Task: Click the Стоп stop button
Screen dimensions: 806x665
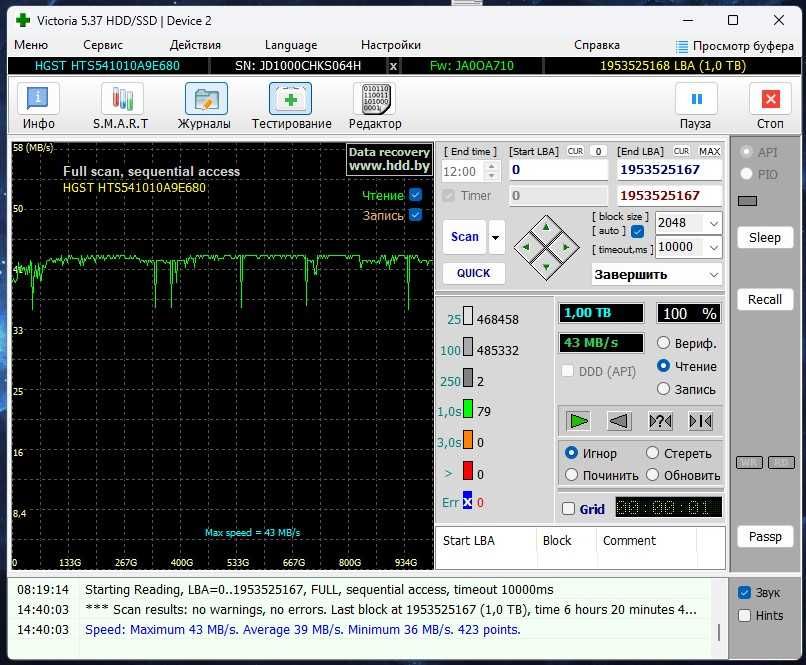Action: pyautogui.click(x=770, y=106)
